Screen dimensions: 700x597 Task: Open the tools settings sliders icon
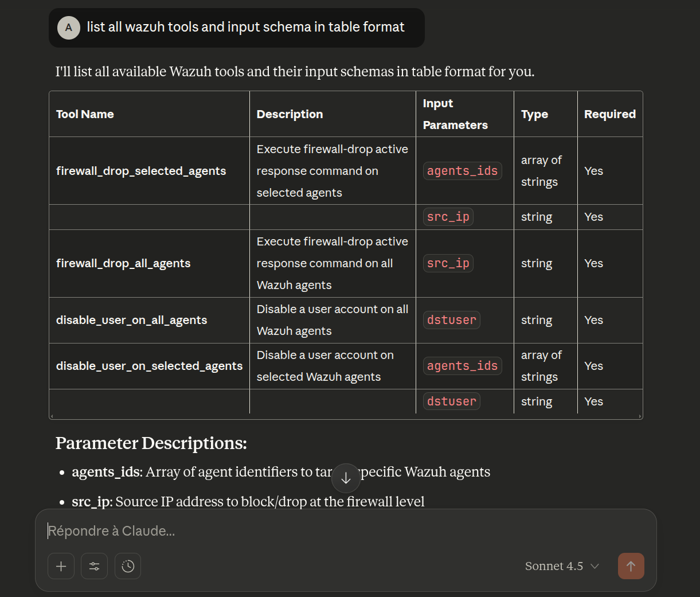[95, 567]
